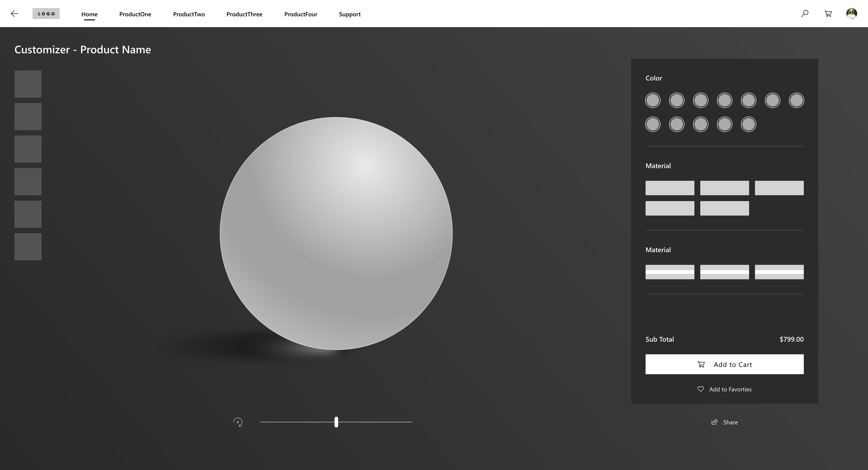Select the last color swatch in second row

748,124
